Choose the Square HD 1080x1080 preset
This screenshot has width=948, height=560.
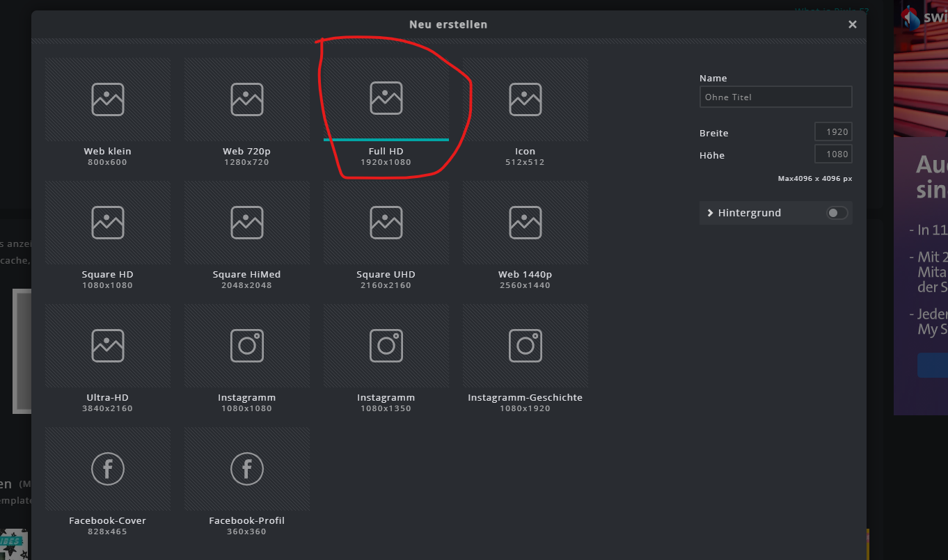108,223
